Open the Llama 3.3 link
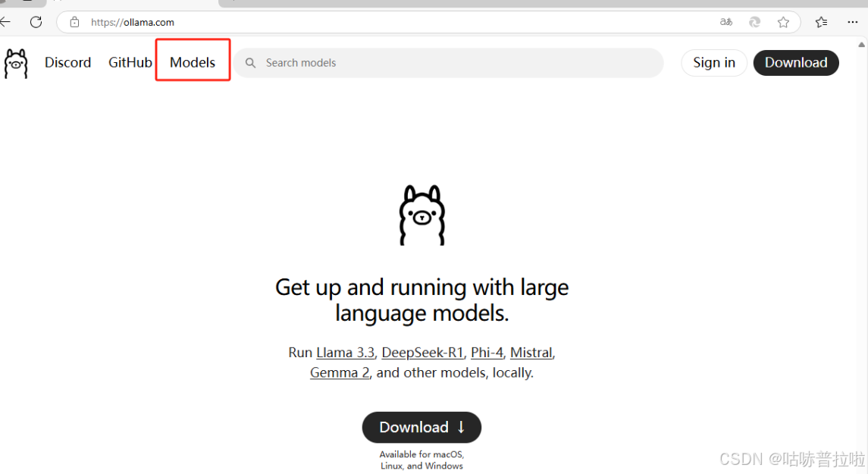This screenshot has width=868, height=474. click(x=346, y=353)
